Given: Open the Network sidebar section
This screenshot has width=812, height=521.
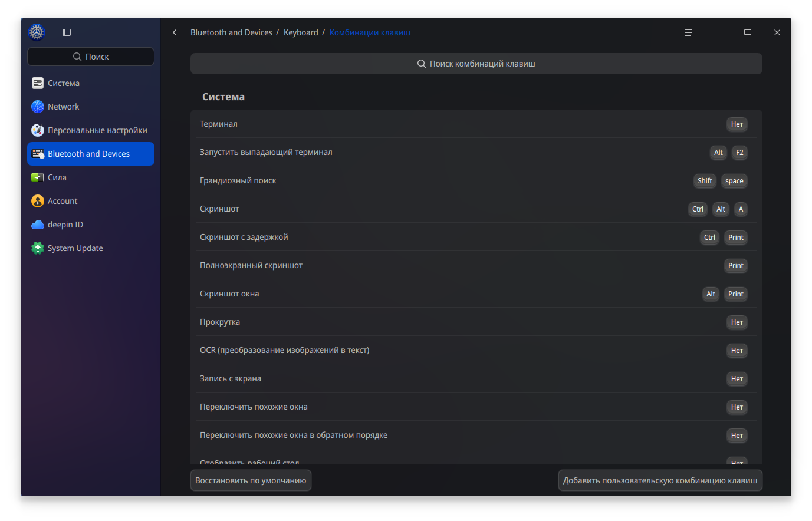Looking at the screenshot, I should click(91, 107).
